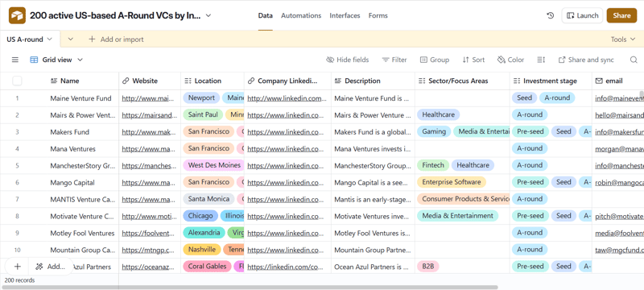Select the US A-round table tab

pyautogui.click(x=30, y=39)
